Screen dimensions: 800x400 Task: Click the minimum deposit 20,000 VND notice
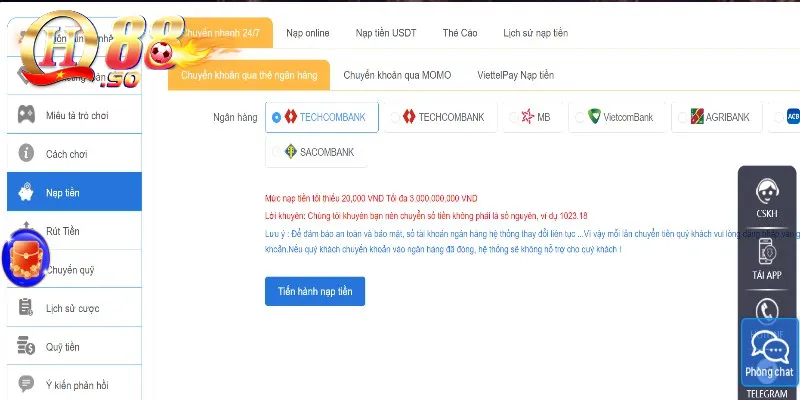[371, 198]
